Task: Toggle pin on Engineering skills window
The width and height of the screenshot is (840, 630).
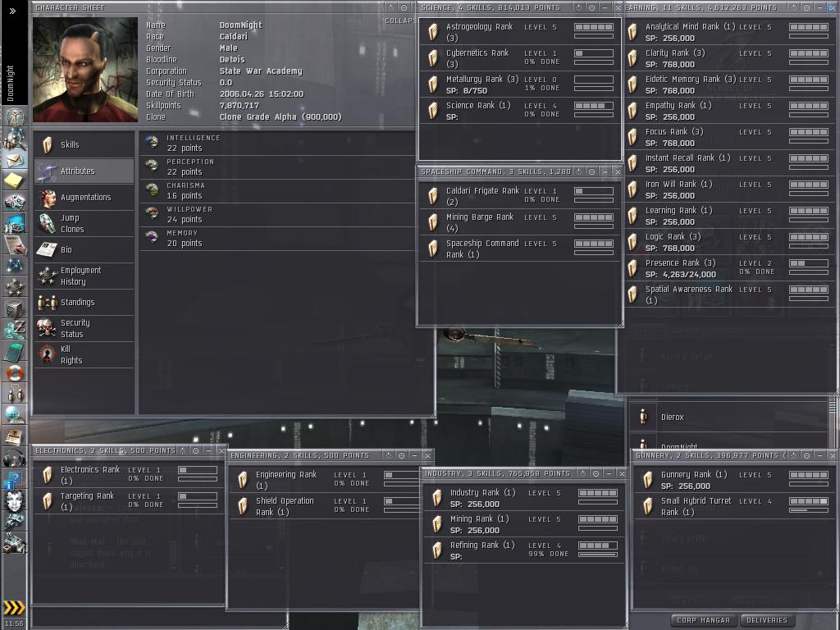Action: [388, 455]
